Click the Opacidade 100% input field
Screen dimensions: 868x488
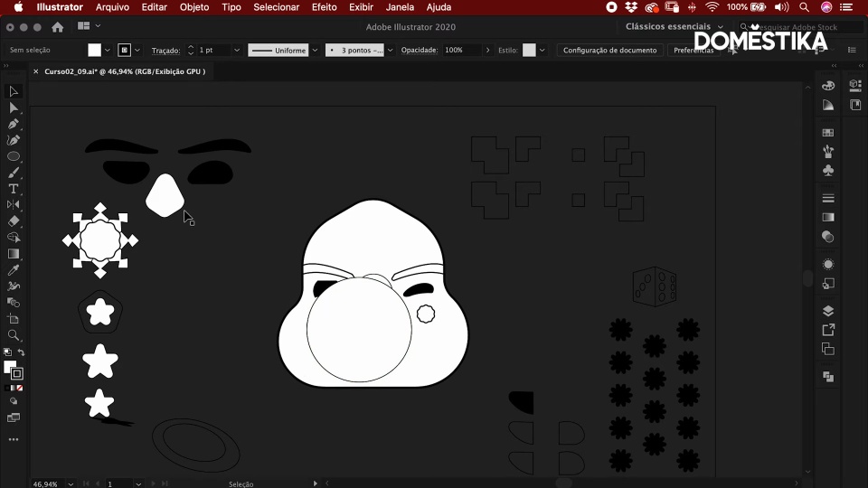(461, 51)
